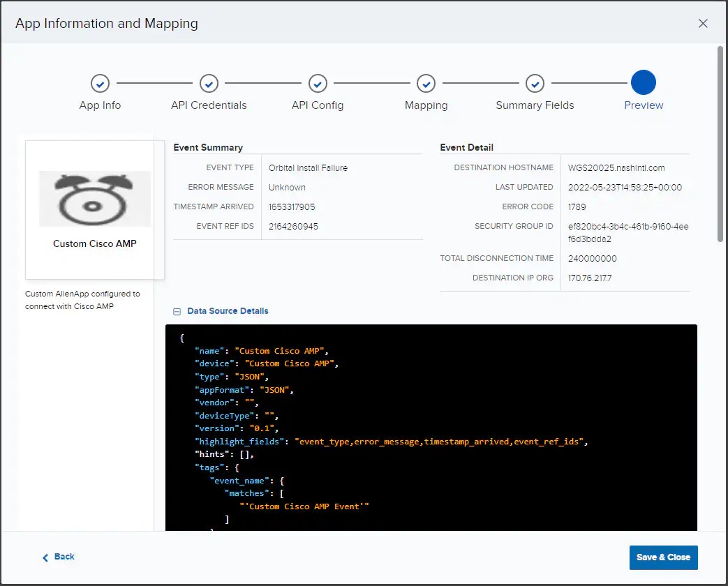The image size is (728, 586).
Task: Click the API Config step checkmark circle
Action: [x=318, y=84]
